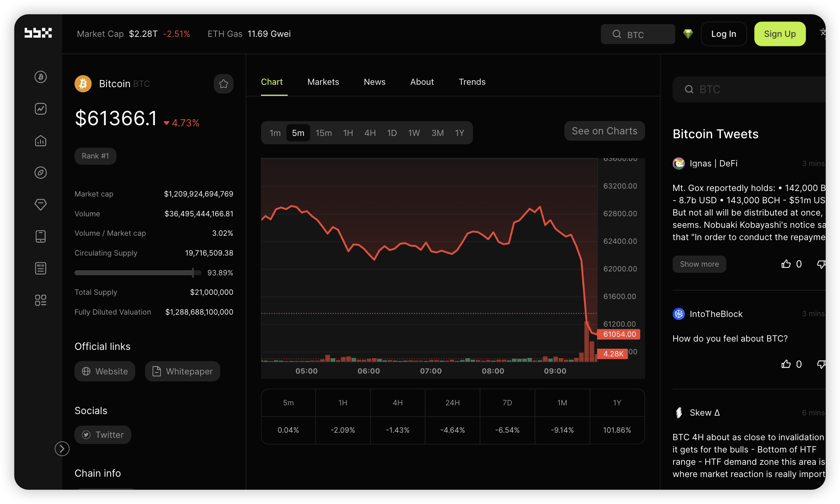Dislike the IntoTheBlock tweet
840x504 pixels.
821,364
